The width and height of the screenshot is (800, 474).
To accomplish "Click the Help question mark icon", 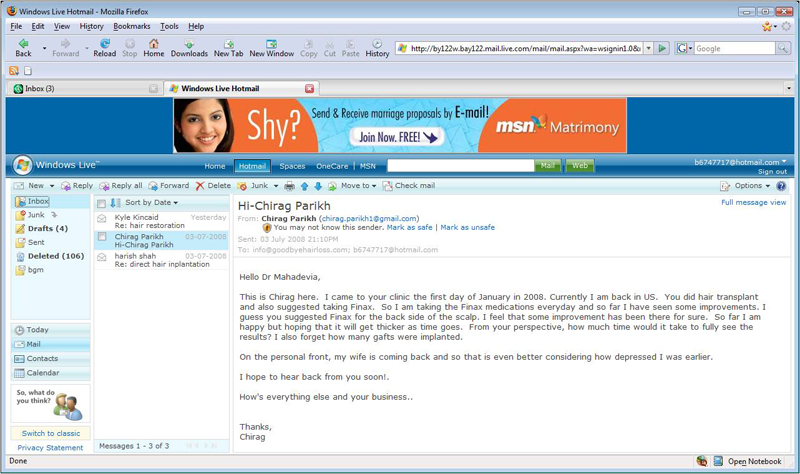I will [x=781, y=186].
